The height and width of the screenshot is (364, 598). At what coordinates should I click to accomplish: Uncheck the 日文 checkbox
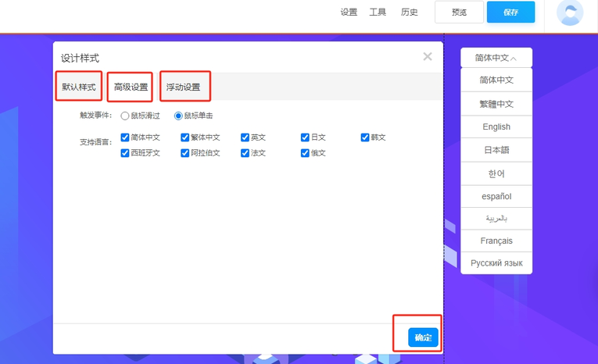[305, 137]
